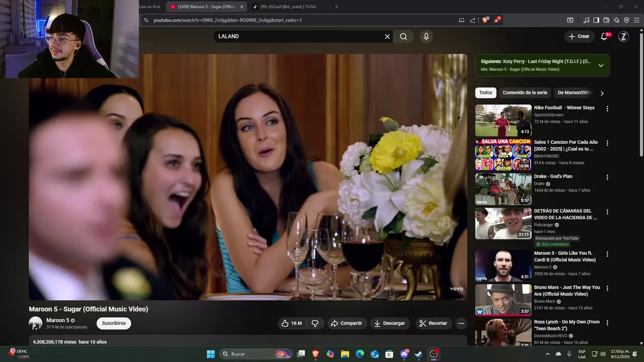Open the Brave playlist music icon
Viewport: 644px width, 362px height.
pyautogui.click(x=586, y=20)
